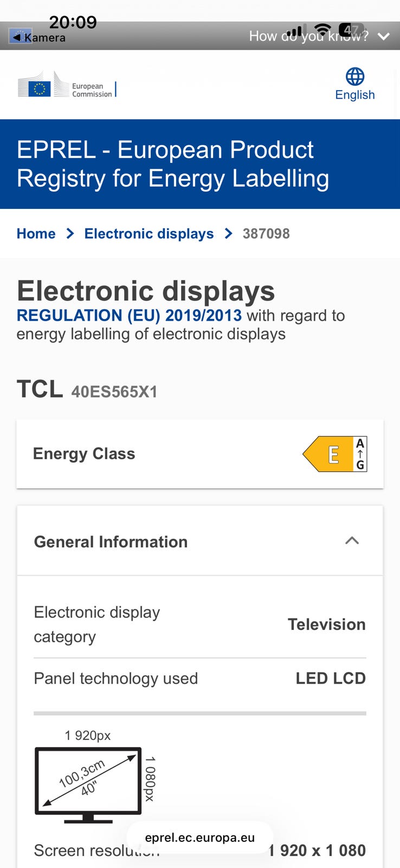Click the A to G scale icon
This screenshot has height=868, width=400.
click(360, 454)
